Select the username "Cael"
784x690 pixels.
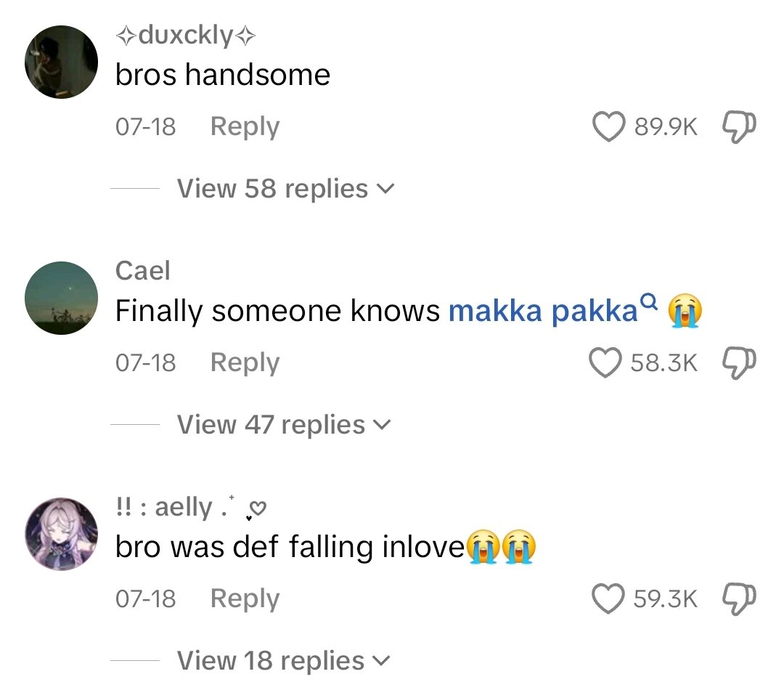pos(142,270)
